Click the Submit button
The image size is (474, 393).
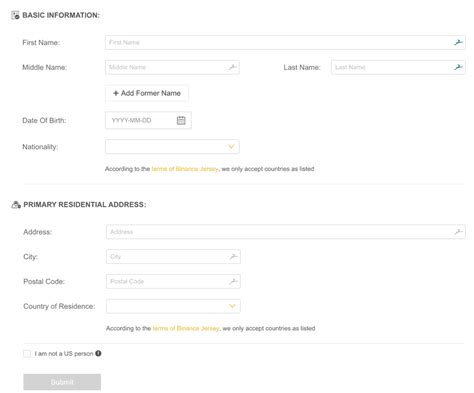[x=62, y=382]
